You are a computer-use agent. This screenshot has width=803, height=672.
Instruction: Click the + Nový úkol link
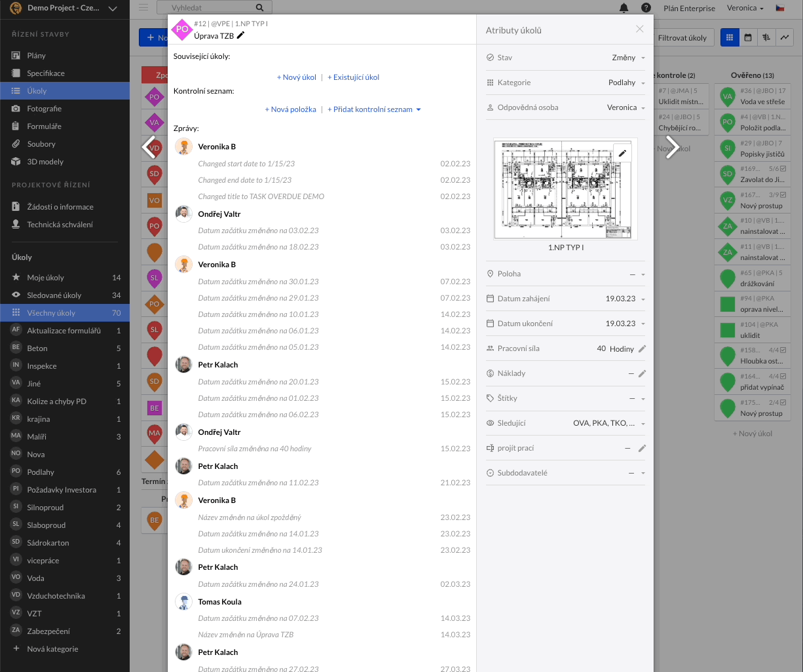coord(296,77)
